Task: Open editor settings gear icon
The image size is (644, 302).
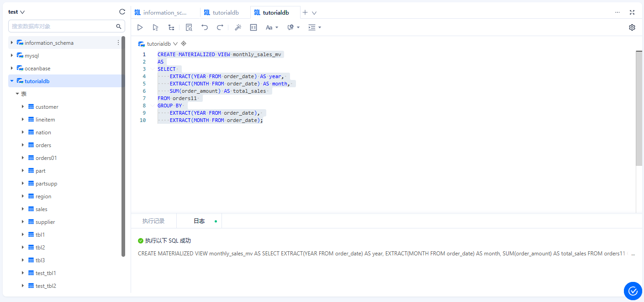Action: [632, 27]
